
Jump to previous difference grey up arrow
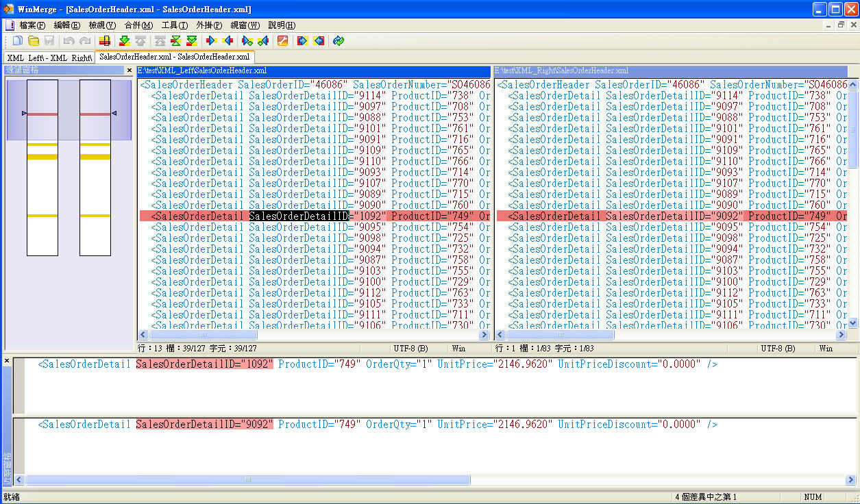(x=140, y=41)
